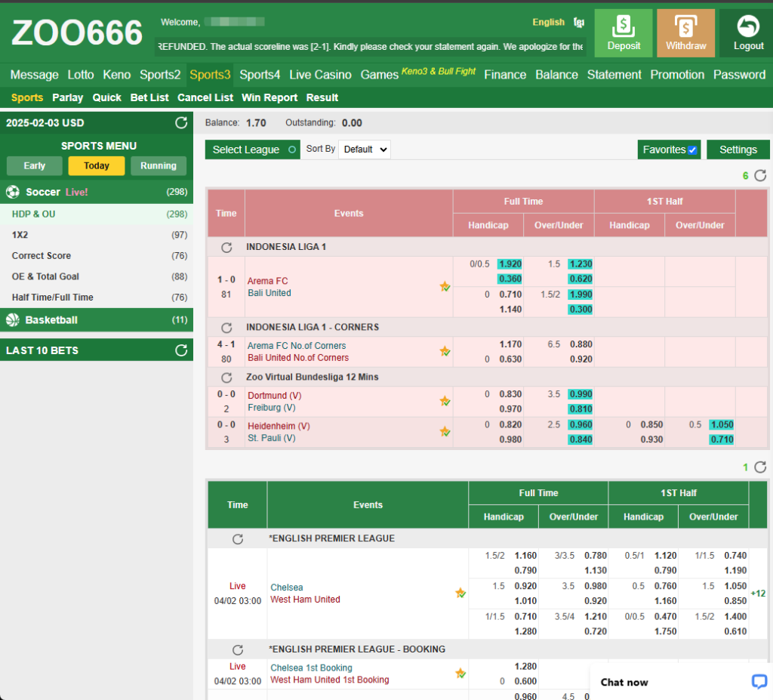Screen dimensions: 773x700
Task: Click the ZOO666 logo
Action: tap(77, 33)
